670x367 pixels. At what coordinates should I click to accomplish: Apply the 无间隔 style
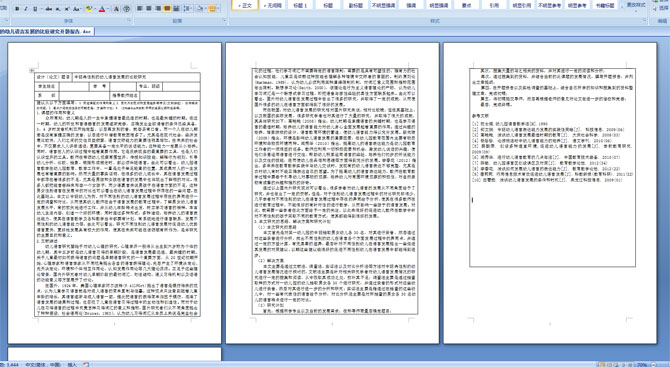273,5
